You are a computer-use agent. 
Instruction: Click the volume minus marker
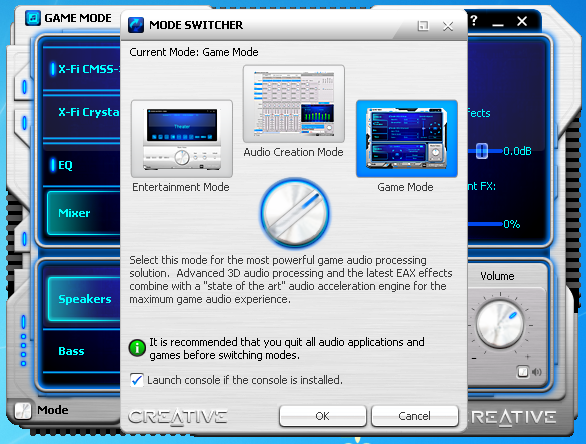click(474, 359)
